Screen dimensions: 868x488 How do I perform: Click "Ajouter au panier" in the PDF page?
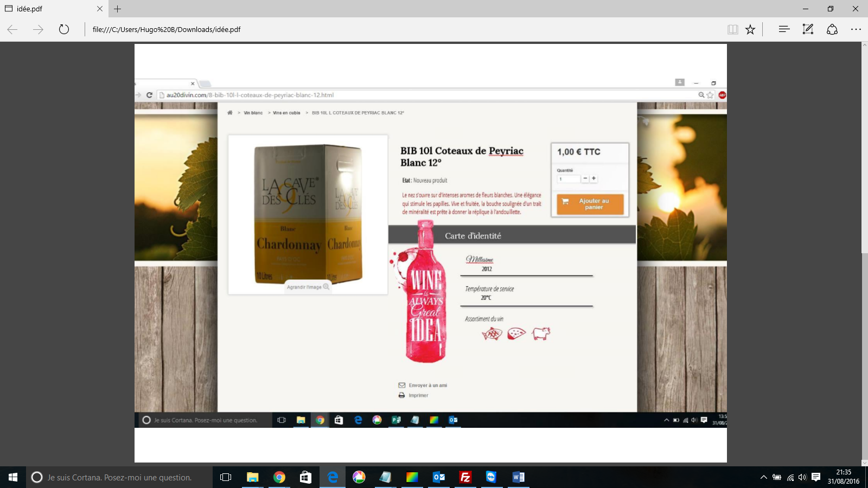point(590,204)
